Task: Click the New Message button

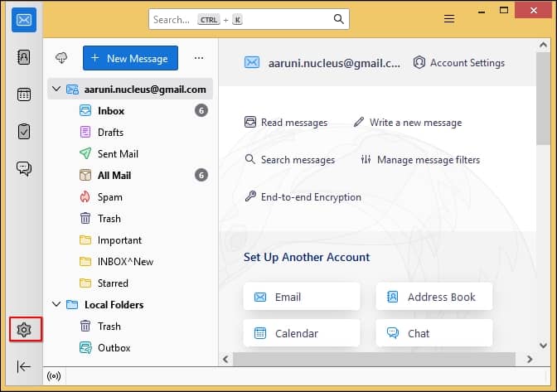Action: [130, 58]
